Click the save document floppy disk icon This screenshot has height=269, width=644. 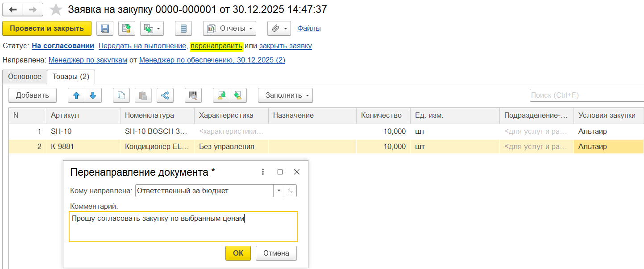coord(105,29)
